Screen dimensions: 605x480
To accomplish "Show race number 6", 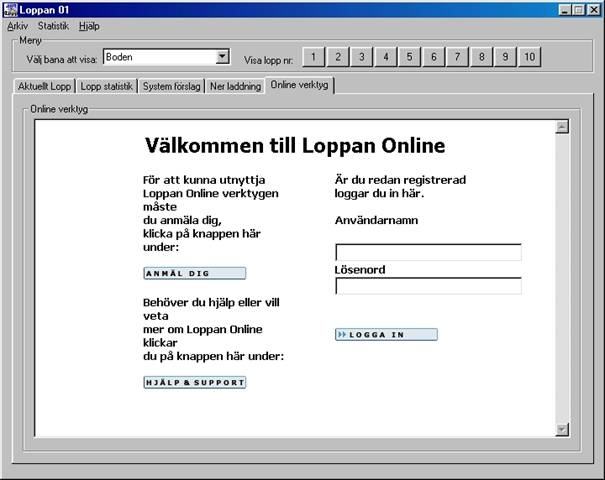I will pos(433,57).
